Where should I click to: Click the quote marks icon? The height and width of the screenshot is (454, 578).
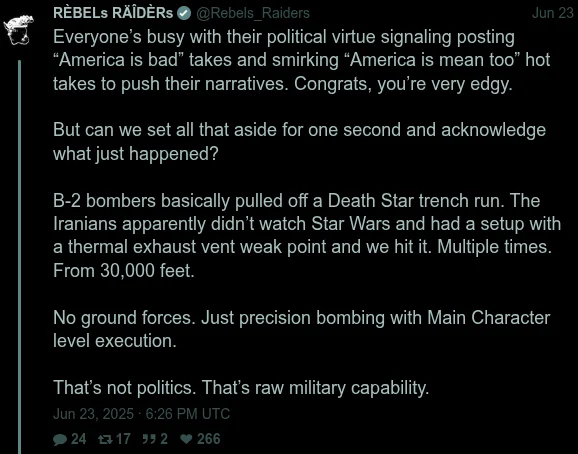(149, 439)
